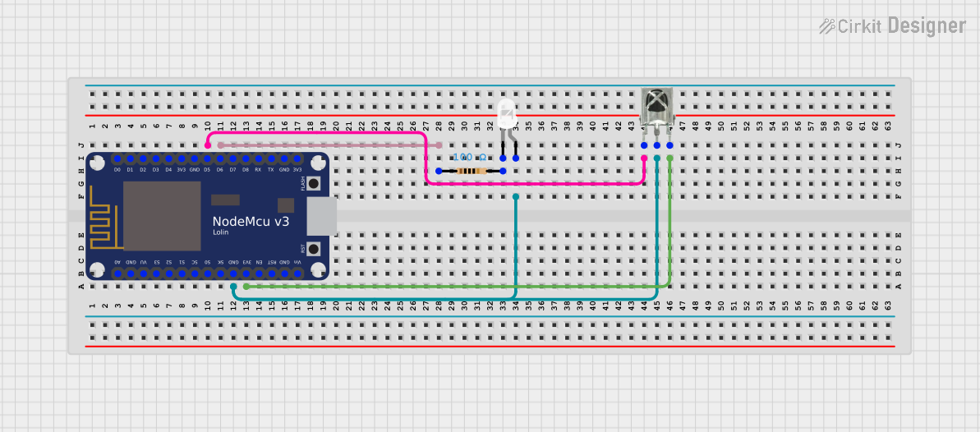
Task: Click the FLASH button on the NodeMcu board
Action: tap(313, 184)
